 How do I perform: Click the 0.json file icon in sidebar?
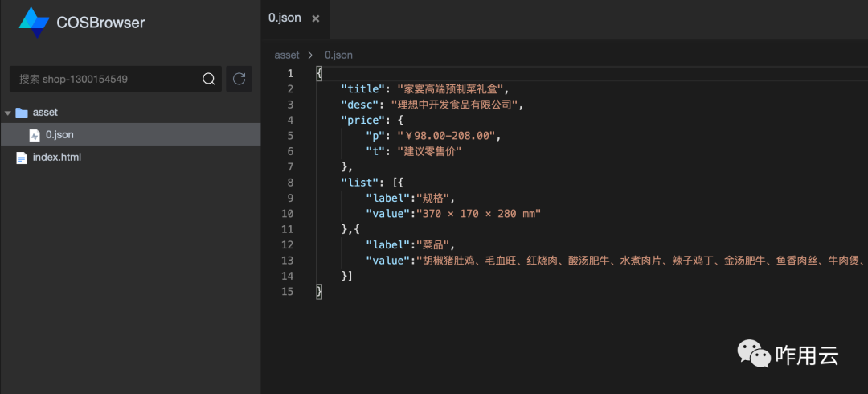(x=35, y=135)
